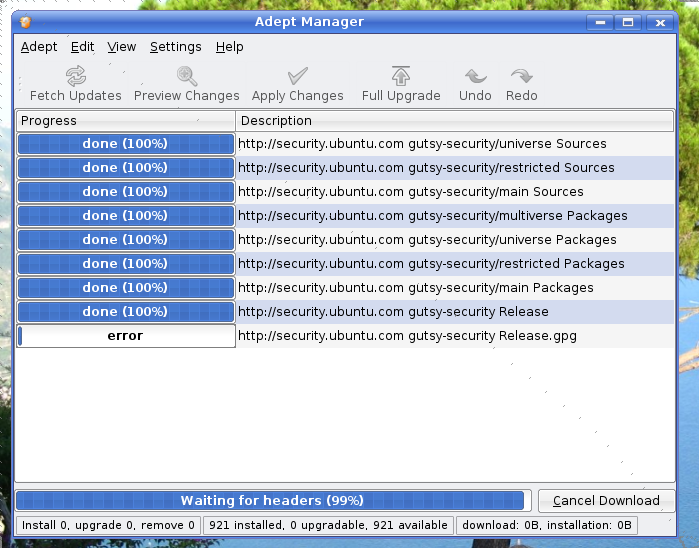Screen dimensions: 699x548
Task: Select the gutsy-security/universe Sources row
Action: click(x=422, y=144)
